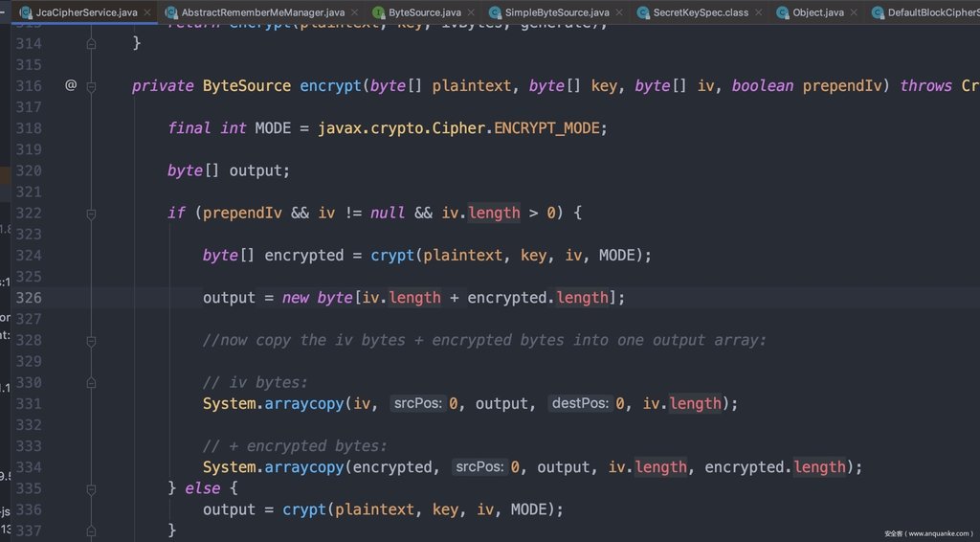The height and width of the screenshot is (542, 980).
Task: Click the srcPos: inlay hint on line 331
Action: point(418,403)
